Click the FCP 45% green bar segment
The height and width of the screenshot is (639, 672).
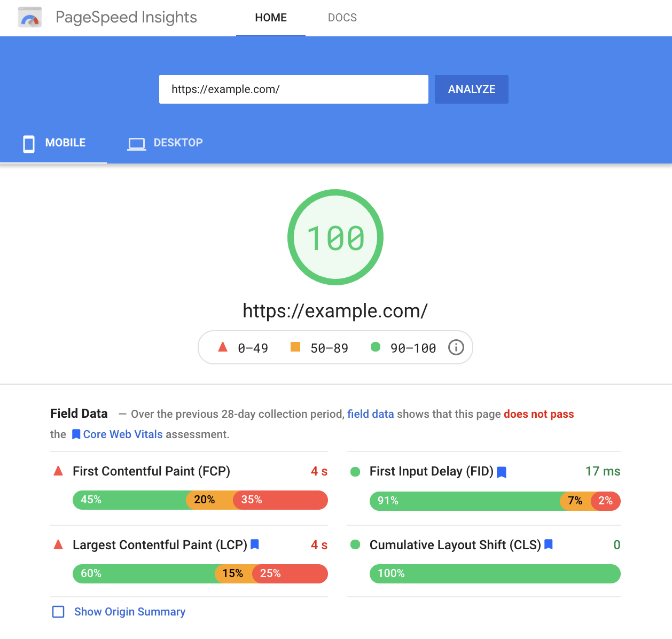click(x=130, y=500)
